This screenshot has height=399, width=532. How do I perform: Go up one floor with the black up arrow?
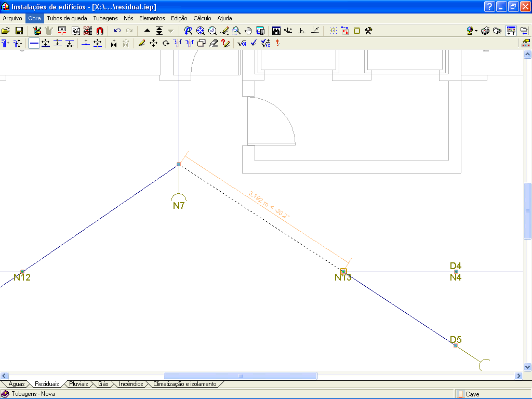click(x=147, y=31)
